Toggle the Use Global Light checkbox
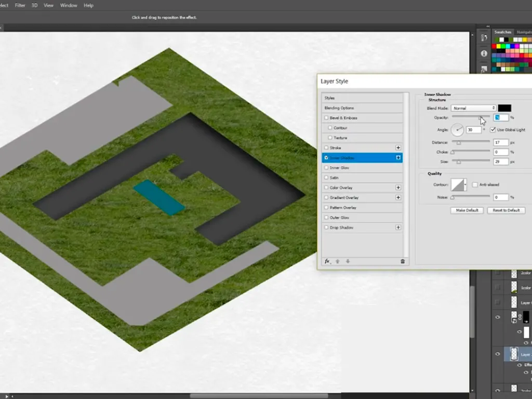Image resolution: width=532 pixels, height=399 pixels. tap(493, 129)
